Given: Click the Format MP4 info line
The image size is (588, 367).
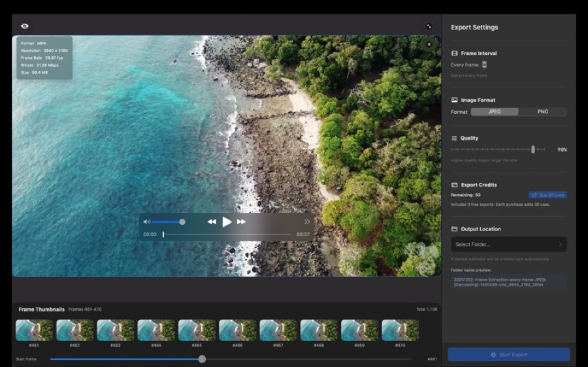Looking at the screenshot, I should [x=33, y=44].
